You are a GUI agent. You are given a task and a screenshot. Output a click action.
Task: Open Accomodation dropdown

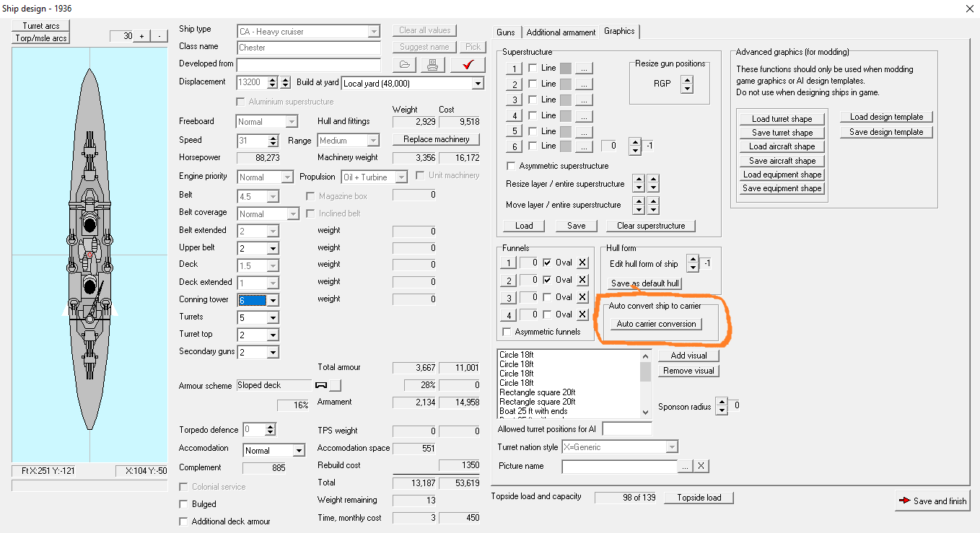[x=298, y=451]
